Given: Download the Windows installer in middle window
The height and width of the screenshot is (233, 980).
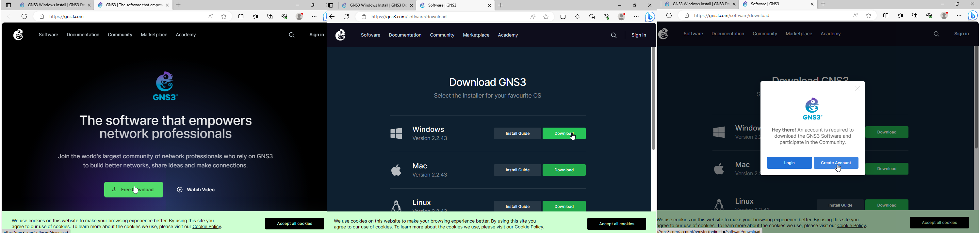Looking at the screenshot, I should tap(564, 133).
